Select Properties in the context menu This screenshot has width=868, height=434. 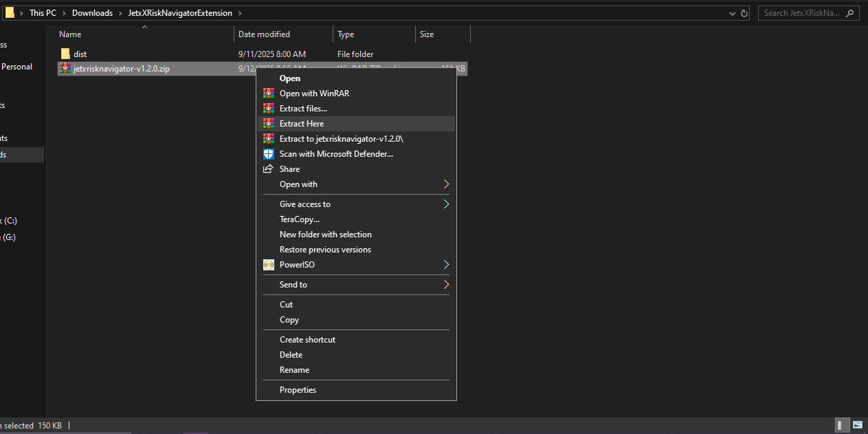[x=298, y=390]
